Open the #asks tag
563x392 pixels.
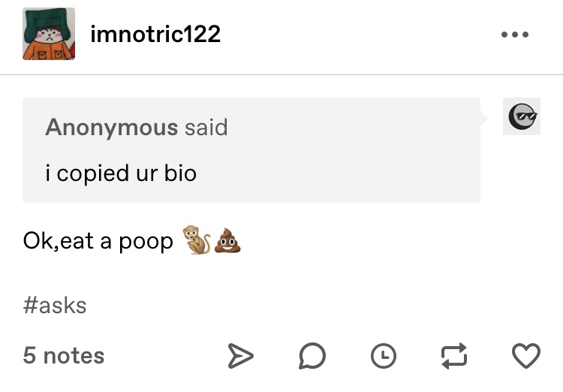pyautogui.click(x=55, y=306)
